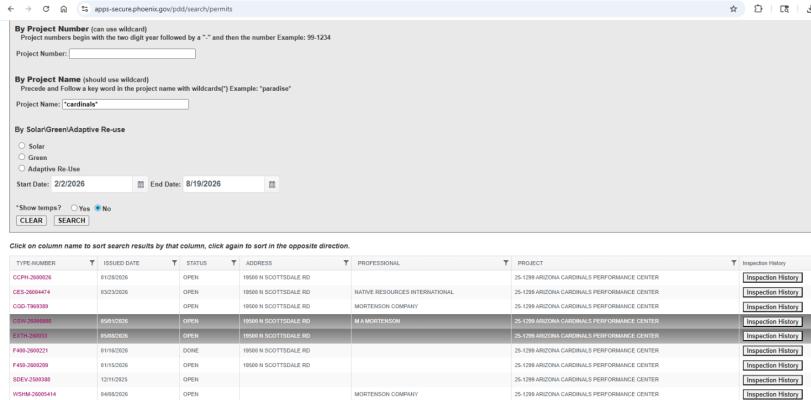811x400 pixels.
Task: Choose No for Show temps
Action: coord(98,208)
